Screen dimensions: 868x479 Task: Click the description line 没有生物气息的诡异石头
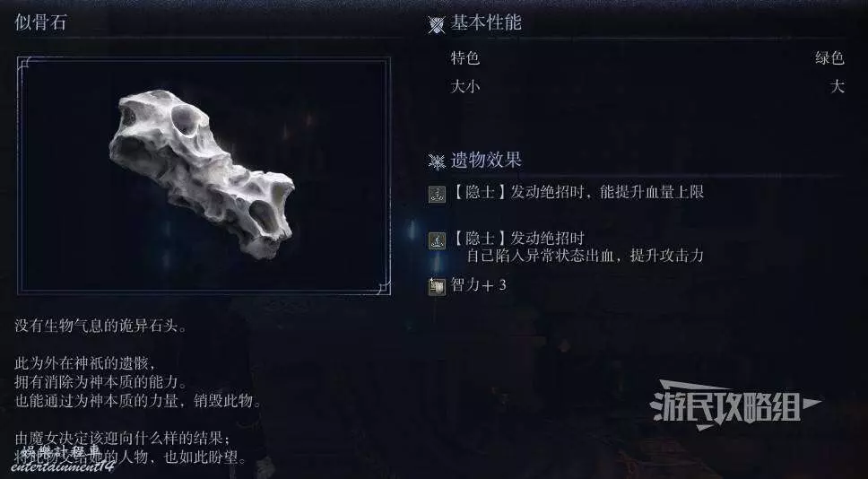pos(100,326)
